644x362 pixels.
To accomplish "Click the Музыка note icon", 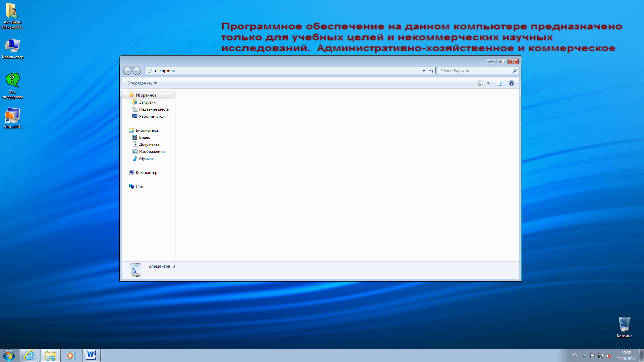I will [135, 158].
